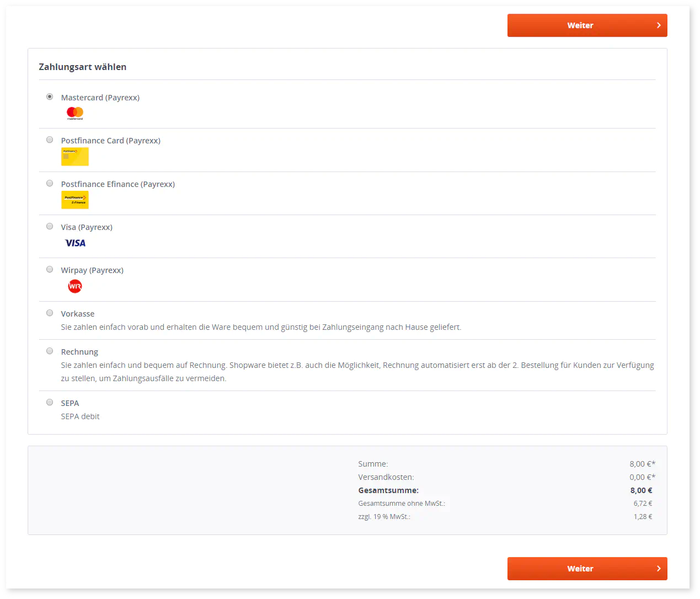The height and width of the screenshot is (599, 700).
Task: Select Postfinance Card radio button
Action: pyautogui.click(x=50, y=140)
